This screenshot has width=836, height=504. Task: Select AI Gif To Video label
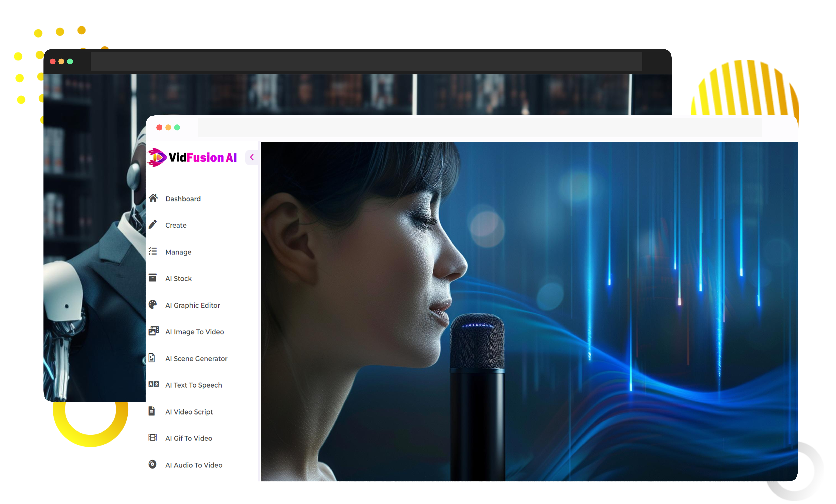click(x=189, y=439)
